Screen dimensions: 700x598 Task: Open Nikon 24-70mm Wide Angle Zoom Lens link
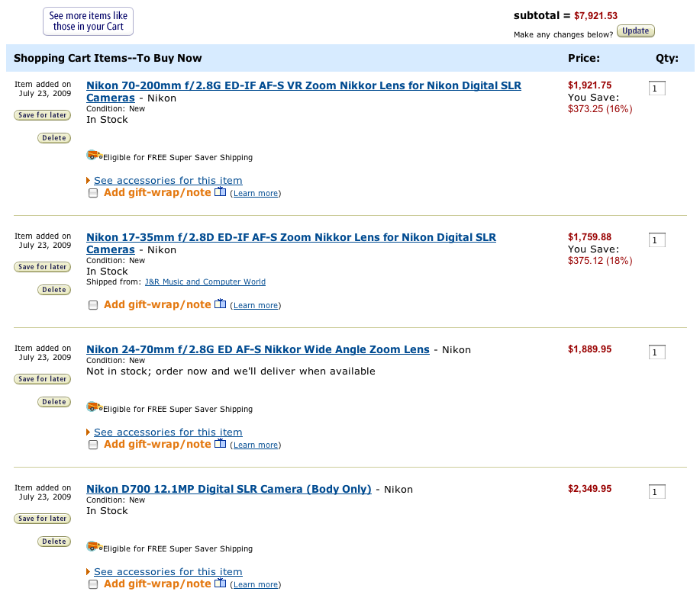(x=257, y=349)
